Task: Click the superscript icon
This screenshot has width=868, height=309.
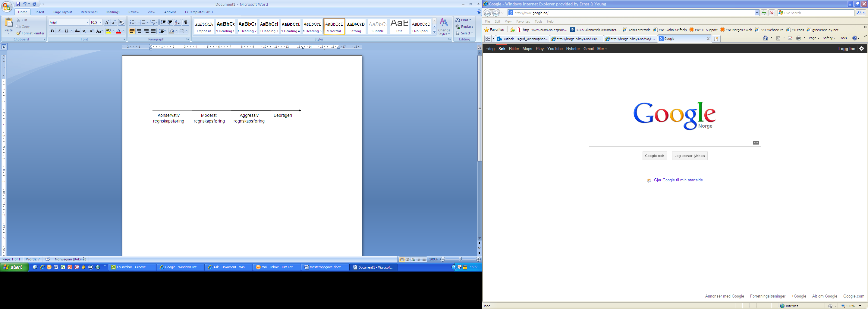Action: pyautogui.click(x=91, y=31)
